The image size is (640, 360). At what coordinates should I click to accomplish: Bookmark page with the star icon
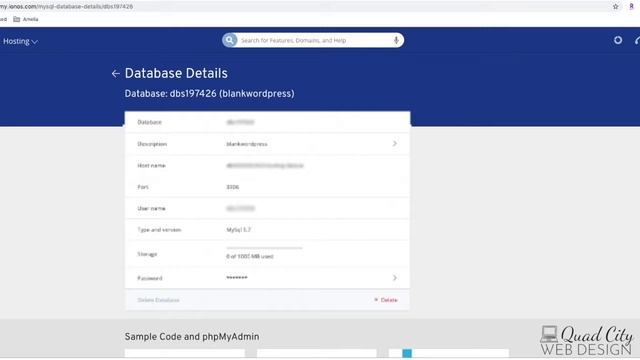(x=616, y=7)
